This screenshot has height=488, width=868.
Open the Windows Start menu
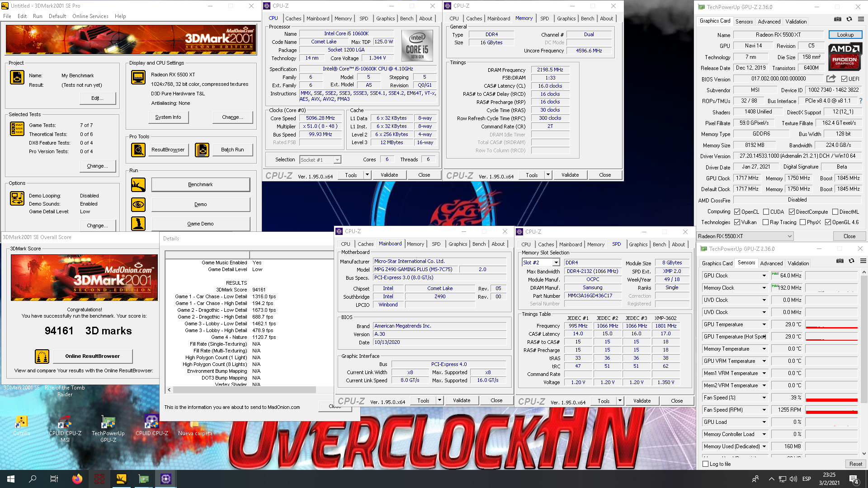tap(11, 479)
